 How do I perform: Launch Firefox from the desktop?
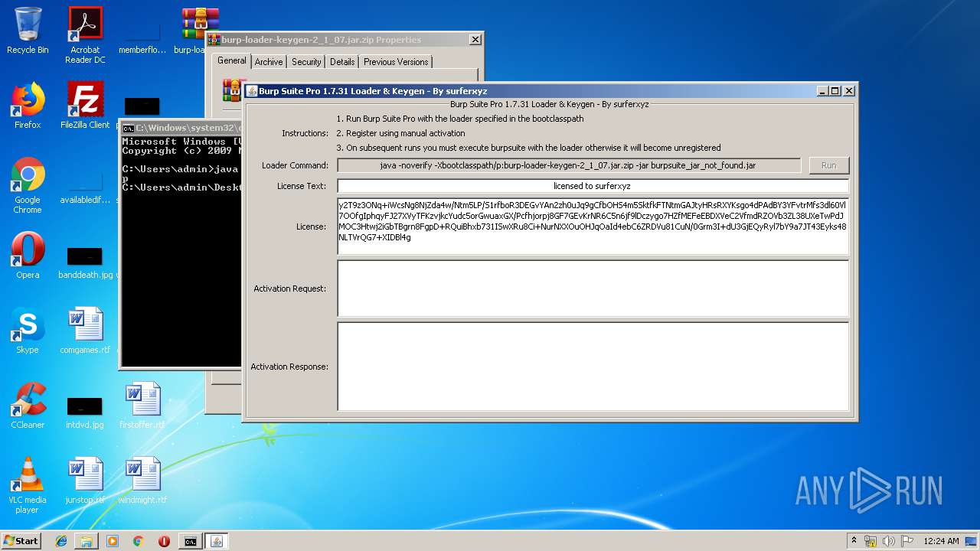28,106
